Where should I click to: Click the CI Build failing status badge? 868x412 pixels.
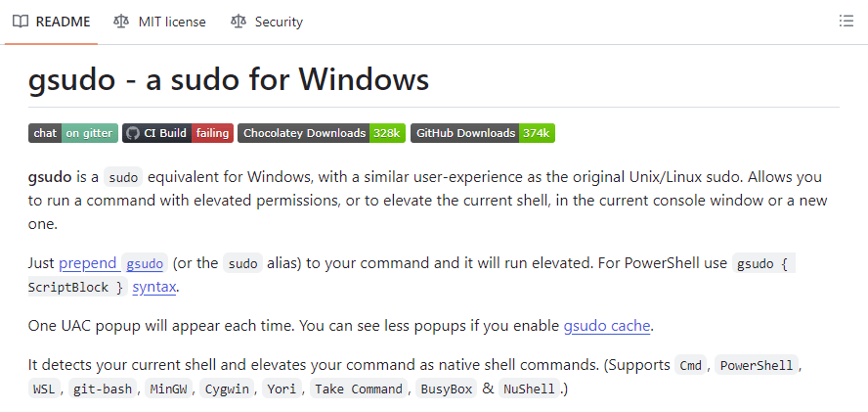click(x=211, y=133)
